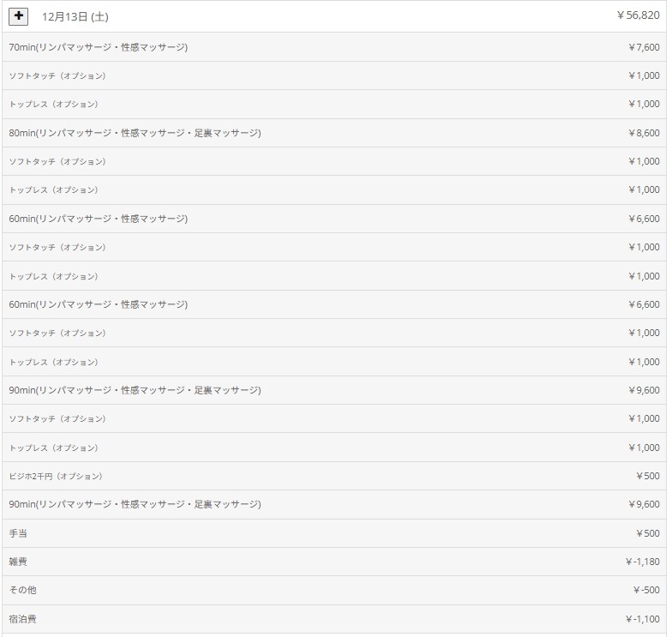This screenshot has width=672, height=637.
Task: Click the ¥-1,100 amount
Action: click(x=642, y=619)
